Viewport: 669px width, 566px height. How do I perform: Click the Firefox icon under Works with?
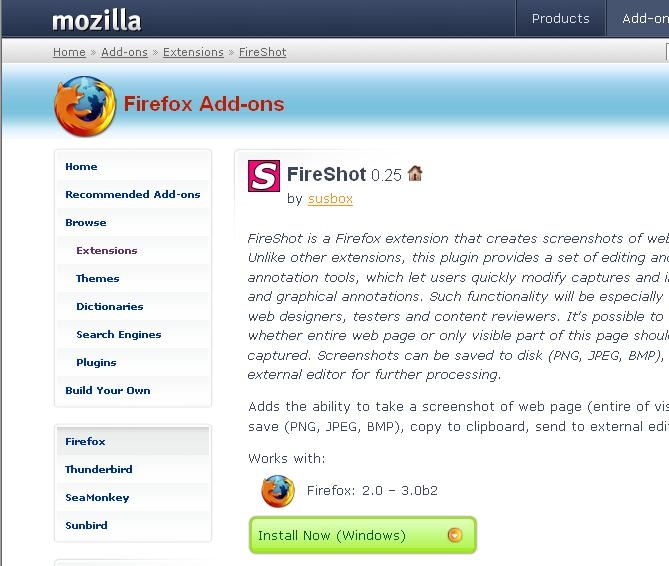click(x=277, y=491)
